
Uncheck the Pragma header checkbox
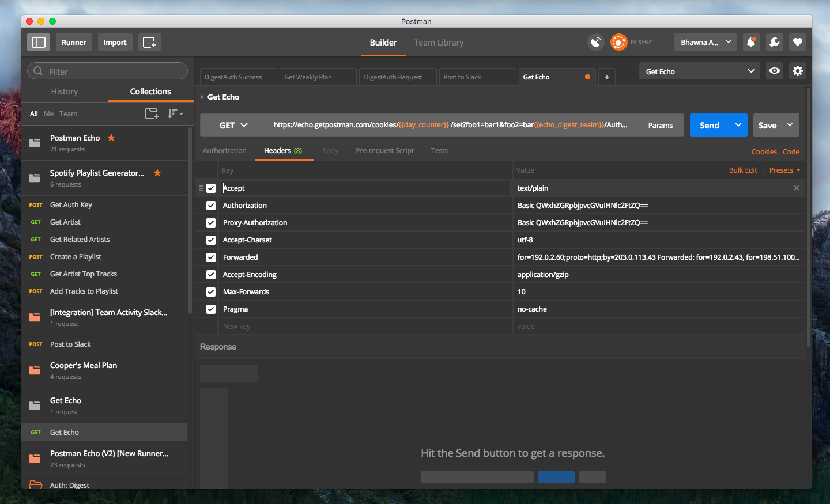pos(211,309)
